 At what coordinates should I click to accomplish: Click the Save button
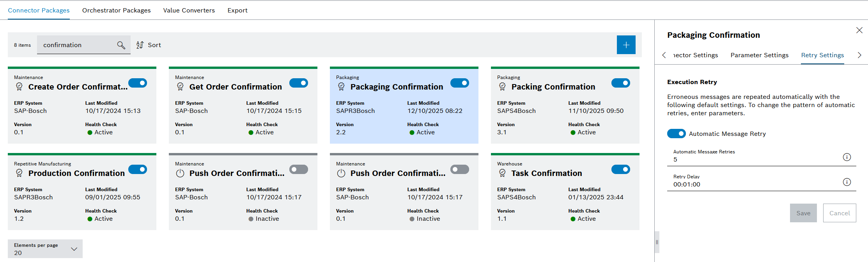point(803,213)
